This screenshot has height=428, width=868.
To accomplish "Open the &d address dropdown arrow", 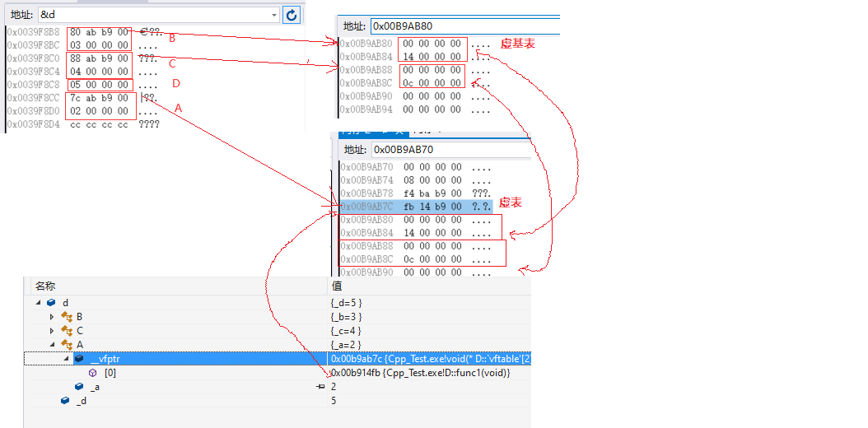I will click(x=274, y=15).
